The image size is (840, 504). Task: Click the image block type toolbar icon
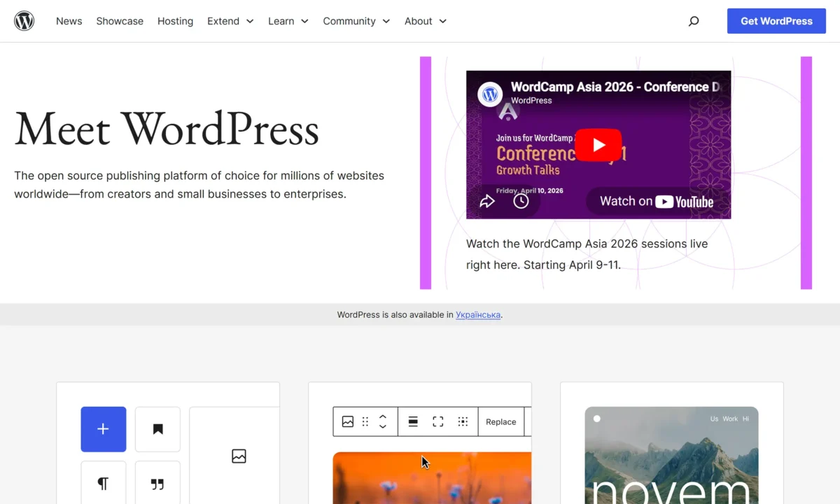coord(347,421)
